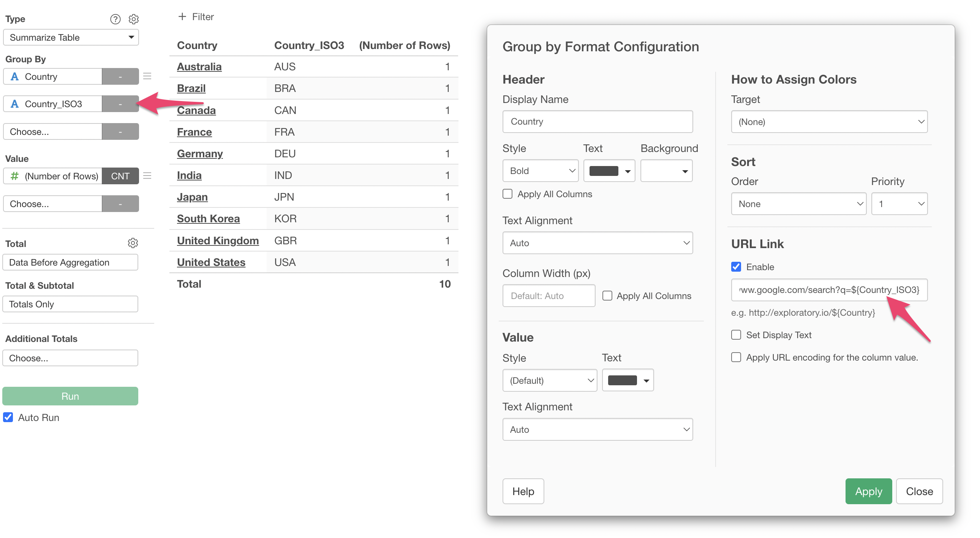The width and height of the screenshot is (980, 538).
Task: Click the CNT aggregation function selector
Action: (120, 176)
